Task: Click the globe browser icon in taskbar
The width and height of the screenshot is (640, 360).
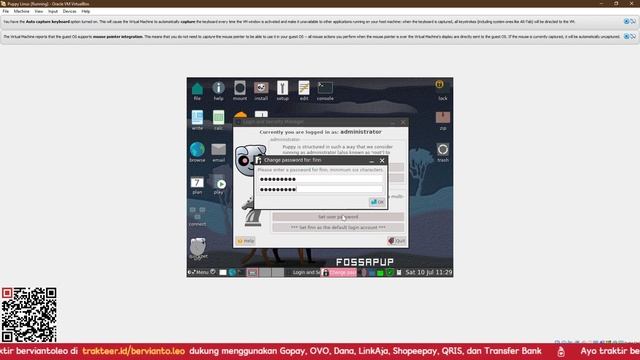Action: [x=232, y=272]
